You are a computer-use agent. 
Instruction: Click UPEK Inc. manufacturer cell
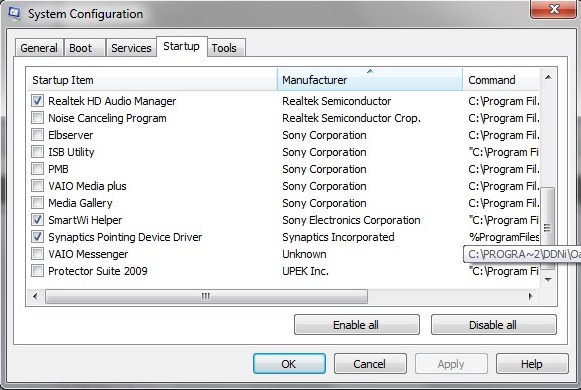(x=305, y=271)
